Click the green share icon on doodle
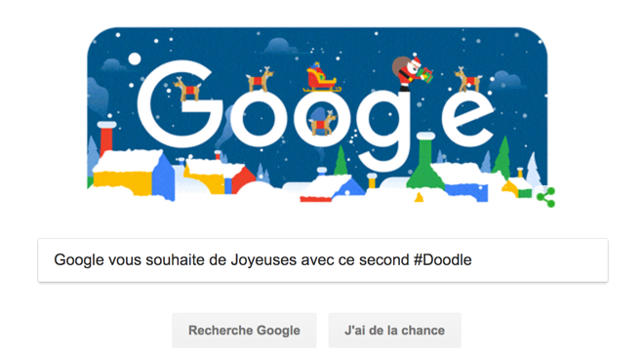Screen dimensions: 644x352 pyautogui.click(x=546, y=197)
